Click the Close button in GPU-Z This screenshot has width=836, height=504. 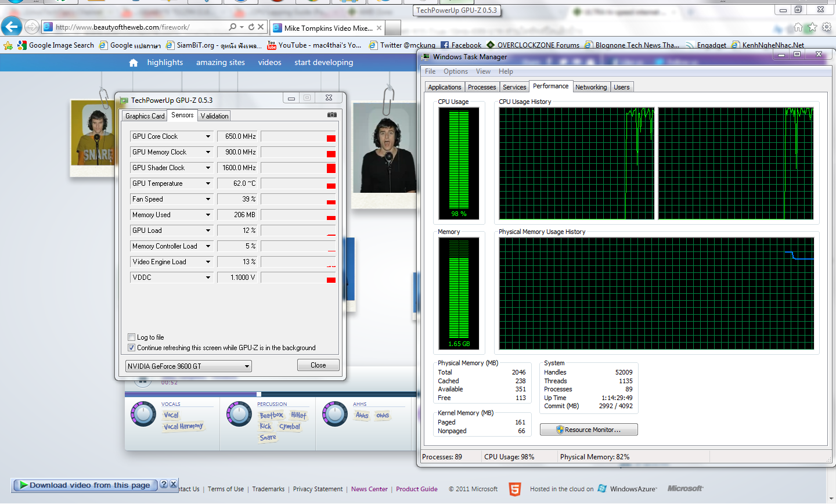(318, 365)
